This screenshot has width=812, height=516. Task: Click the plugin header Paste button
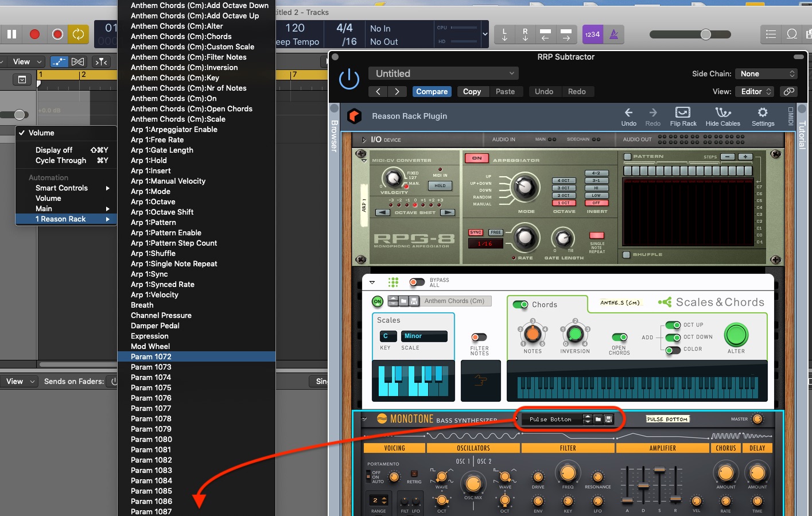tap(505, 91)
